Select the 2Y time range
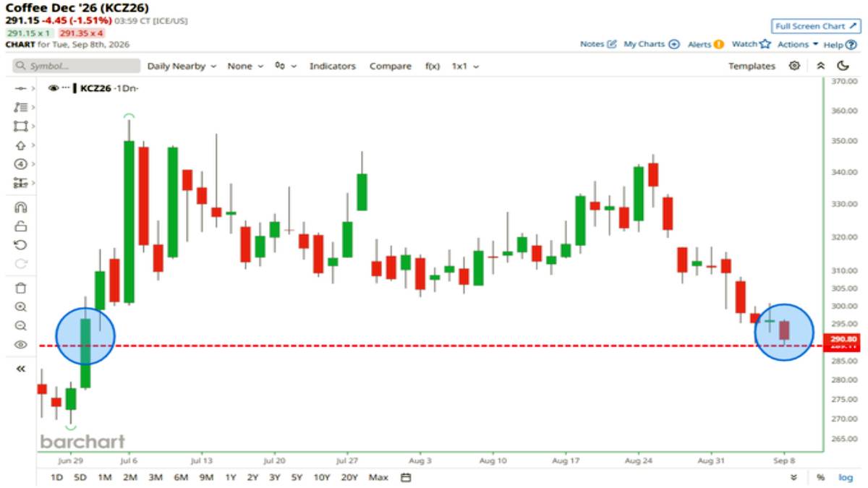The image size is (868, 488). point(252,477)
